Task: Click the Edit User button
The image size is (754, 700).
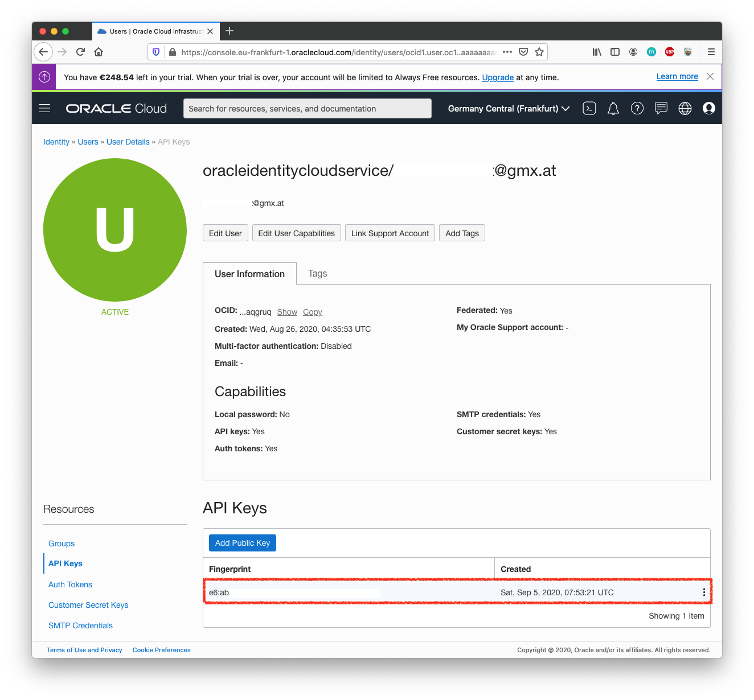Action: click(x=226, y=233)
